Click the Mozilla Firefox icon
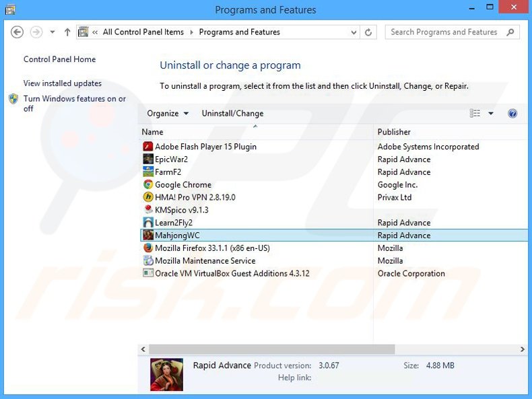The width and height of the screenshot is (532, 399). pyautogui.click(x=148, y=248)
